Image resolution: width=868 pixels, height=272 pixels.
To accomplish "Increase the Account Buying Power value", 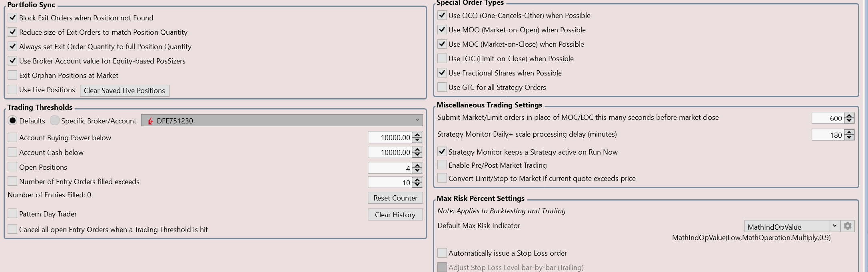I will coord(417,135).
